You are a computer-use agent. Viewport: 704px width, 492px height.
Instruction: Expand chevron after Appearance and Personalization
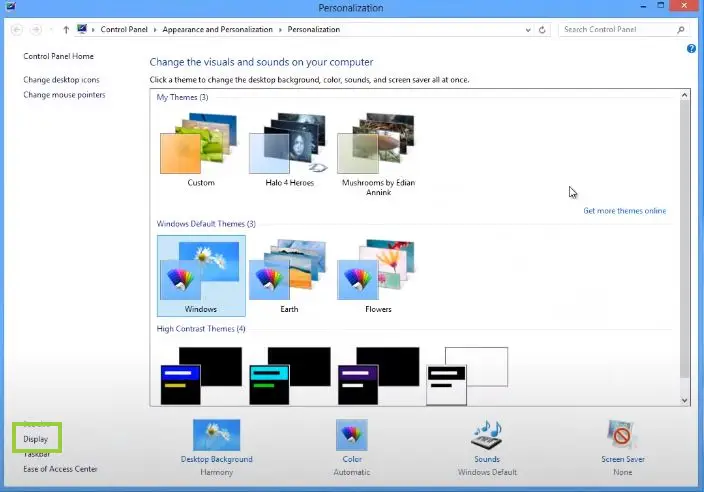280,30
